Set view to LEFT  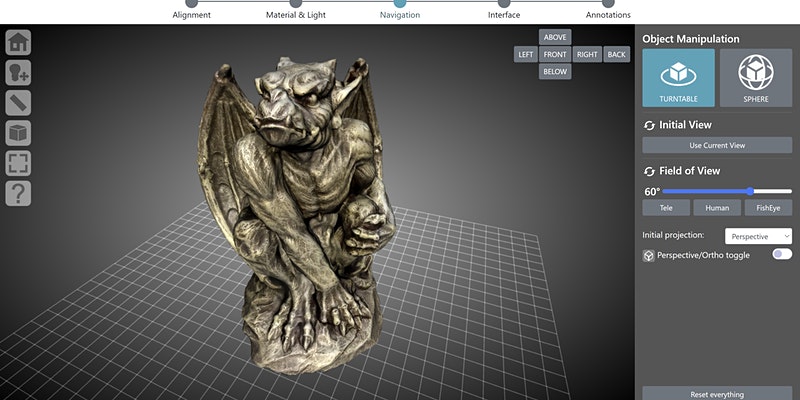[x=526, y=55]
